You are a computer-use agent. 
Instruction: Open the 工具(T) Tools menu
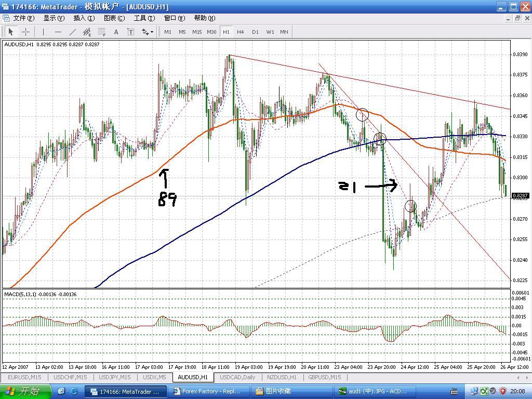[x=144, y=18]
